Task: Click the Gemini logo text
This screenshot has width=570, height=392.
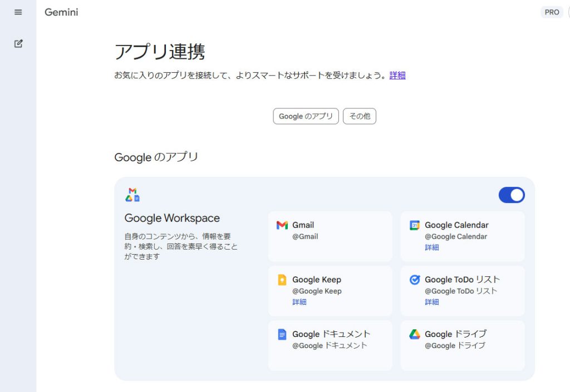Action: 61,12
